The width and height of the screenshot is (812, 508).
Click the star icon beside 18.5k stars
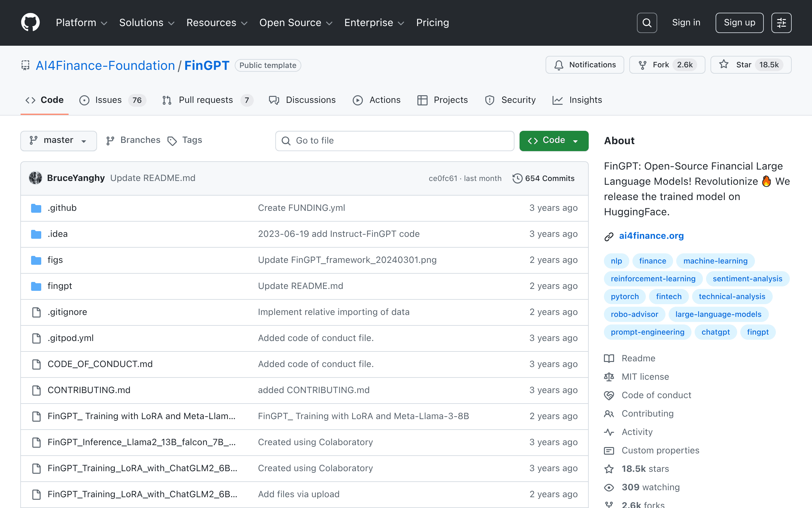coord(609,469)
